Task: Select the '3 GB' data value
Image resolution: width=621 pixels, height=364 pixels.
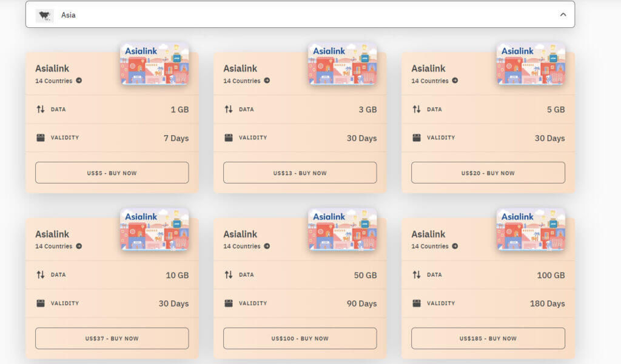Action: click(x=368, y=110)
